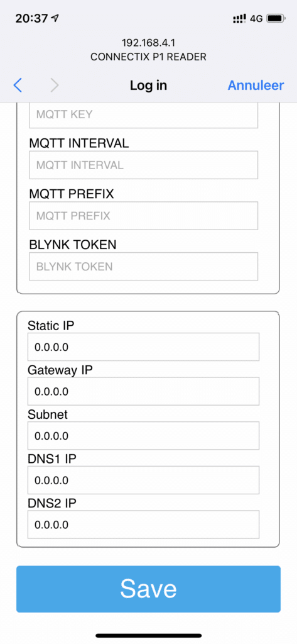
Task: Select the Gateway IP input
Action: pos(144,391)
